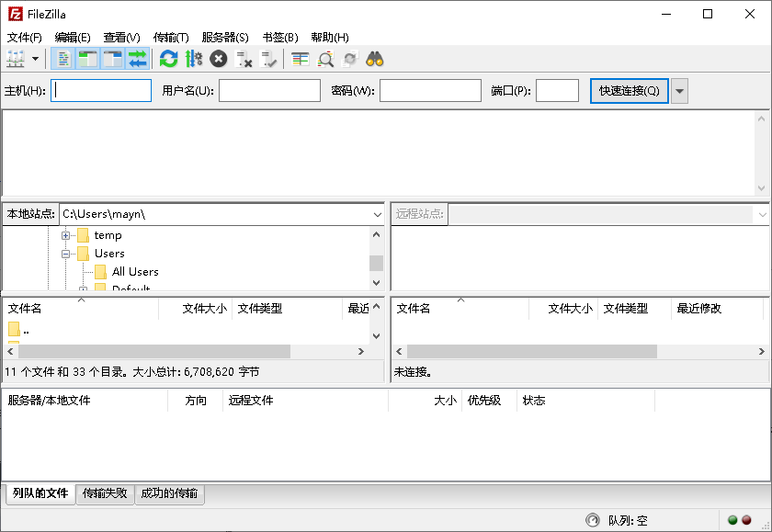Toggle remote directory tree display
Viewport: 772px width, 532px height.
[113, 59]
